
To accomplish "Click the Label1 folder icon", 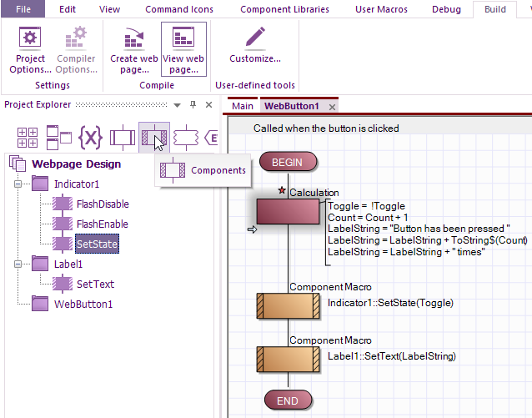I will coord(40,264).
